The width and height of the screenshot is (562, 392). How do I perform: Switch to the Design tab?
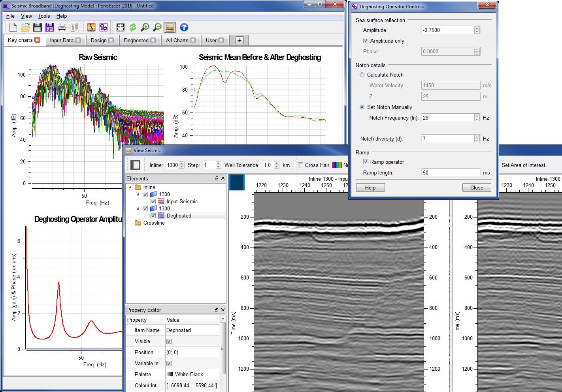102,40
